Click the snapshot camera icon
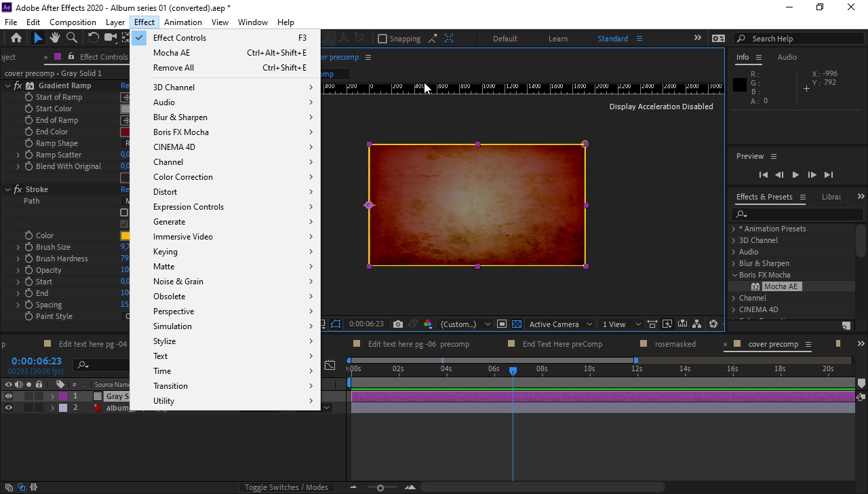868x494 pixels. tap(398, 324)
